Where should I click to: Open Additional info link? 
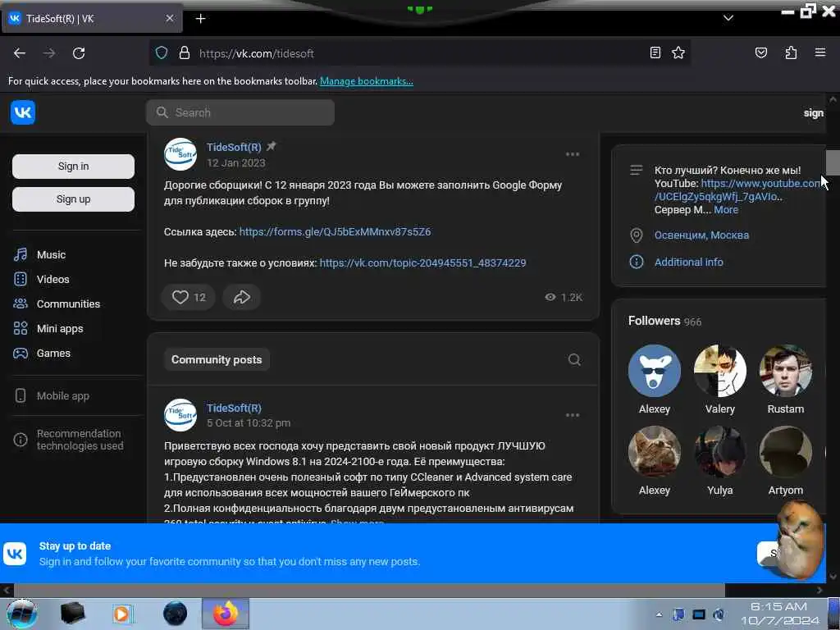tap(688, 262)
